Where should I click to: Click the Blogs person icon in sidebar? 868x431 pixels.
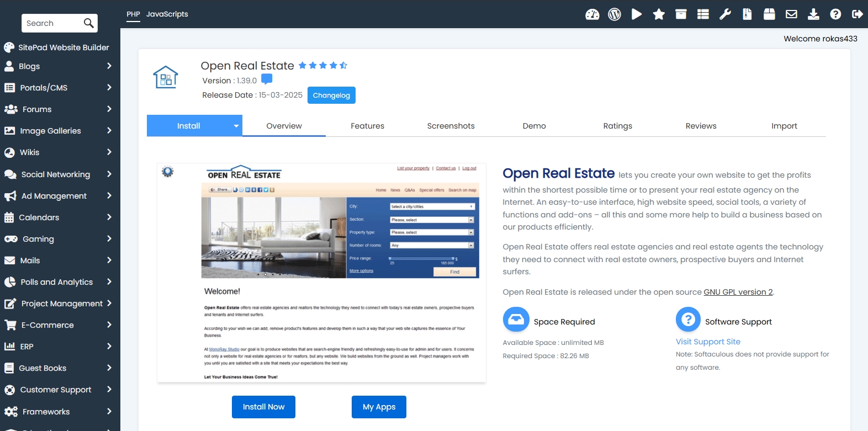point(9,66)
